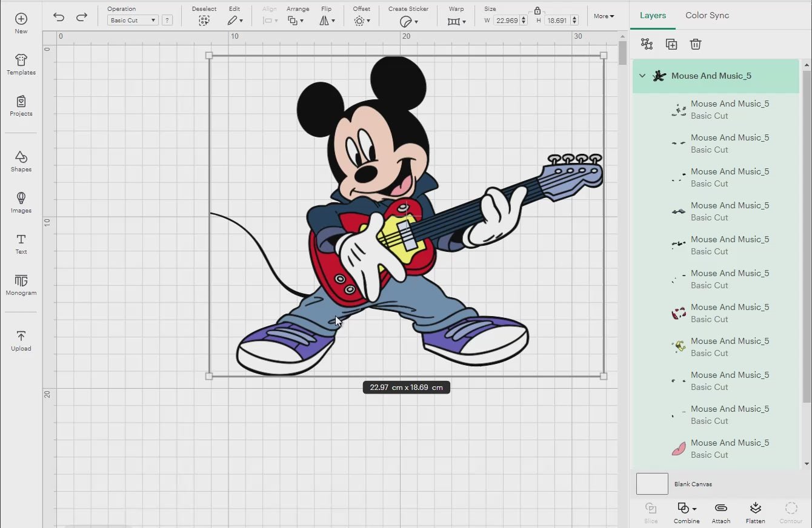
Task: Click the width stepper arrows
Action: (524, 20)
